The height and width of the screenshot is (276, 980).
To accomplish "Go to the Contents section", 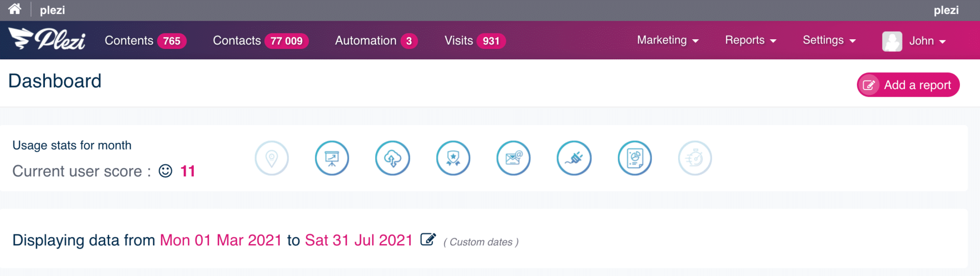I will coord(145,41).
